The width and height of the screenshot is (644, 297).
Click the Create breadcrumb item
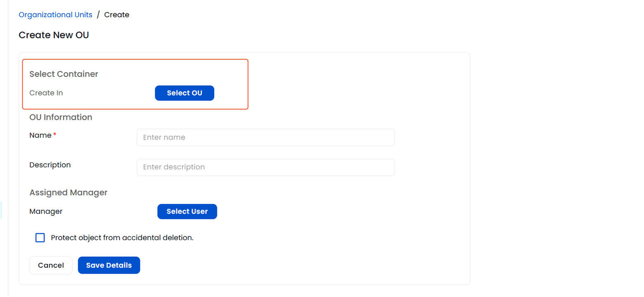[x=117, y=14]
